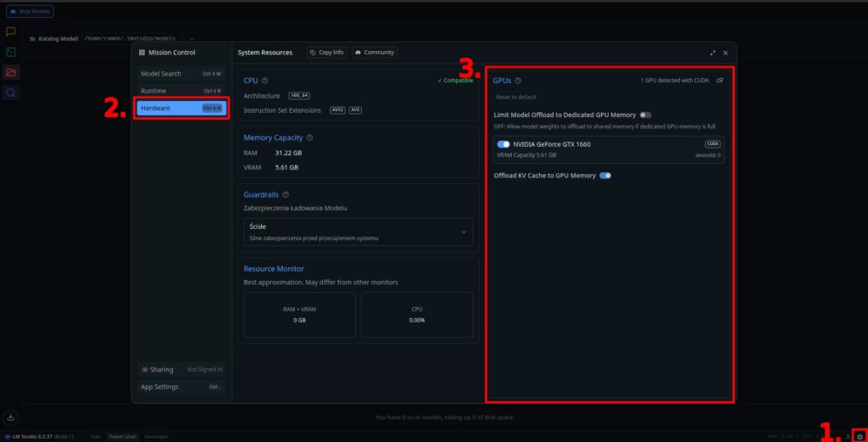Click the info icon beside Memory Capacity

coord(309,137)
